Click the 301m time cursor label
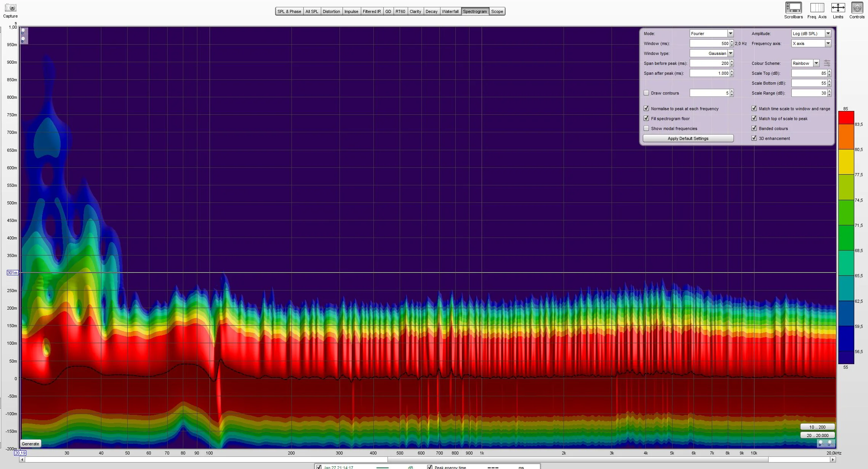The width and height of the screenshot is (868, 469). (12, 273)
